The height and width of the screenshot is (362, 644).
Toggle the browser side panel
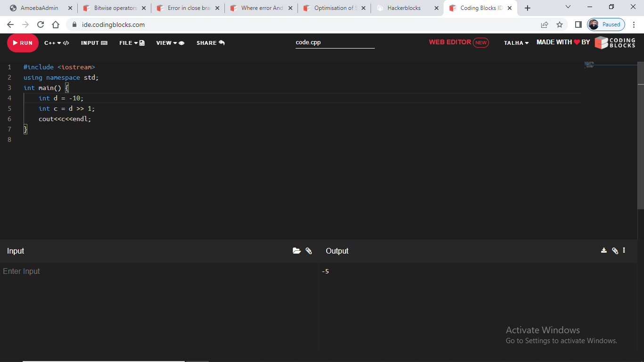click(x=578, y=25)
